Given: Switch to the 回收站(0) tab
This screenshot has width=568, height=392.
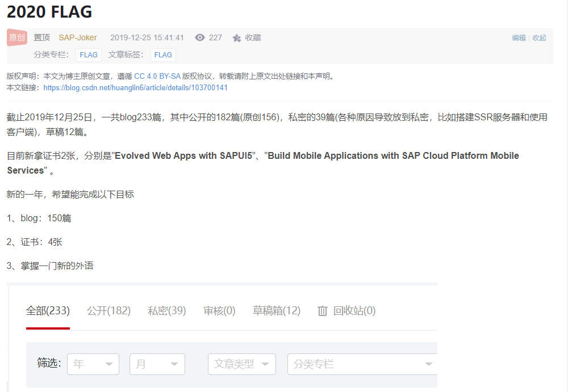Looking at the screenshot, I should click(354, 310).
